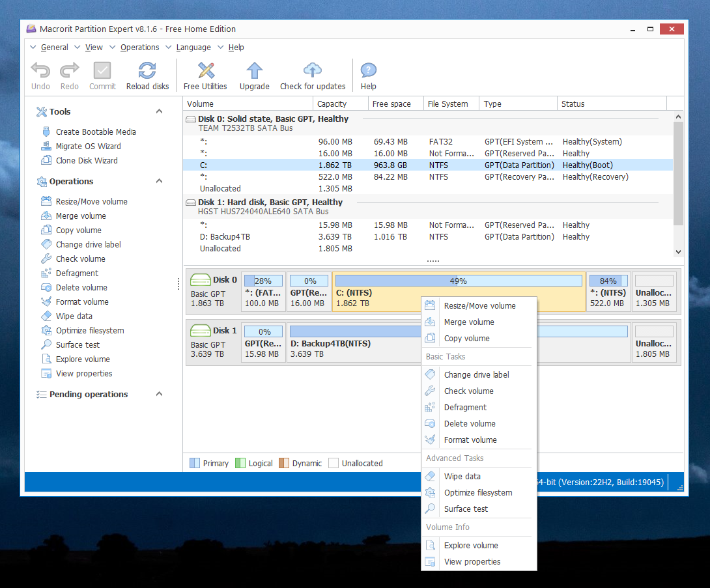Sort by the File System column header
Screen dimensions: 710x588
click(x=451, y=104)
